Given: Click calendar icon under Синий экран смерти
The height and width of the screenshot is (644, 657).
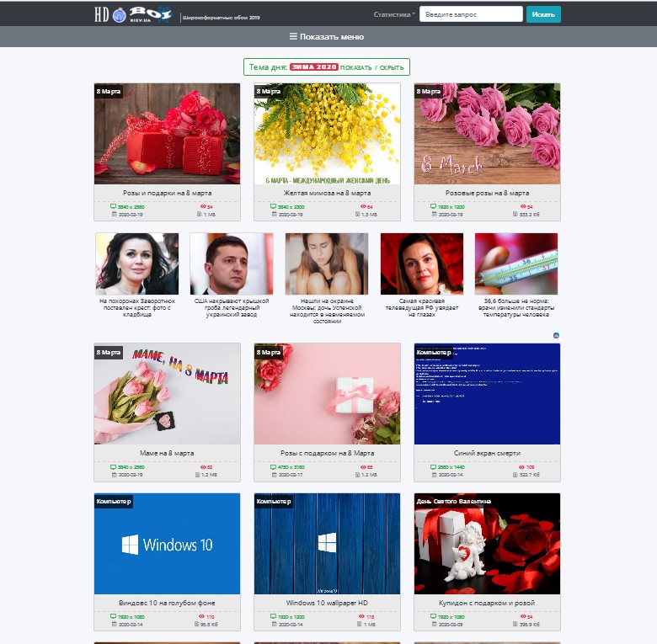Looking at the screenshot, I should pos(435,475).
